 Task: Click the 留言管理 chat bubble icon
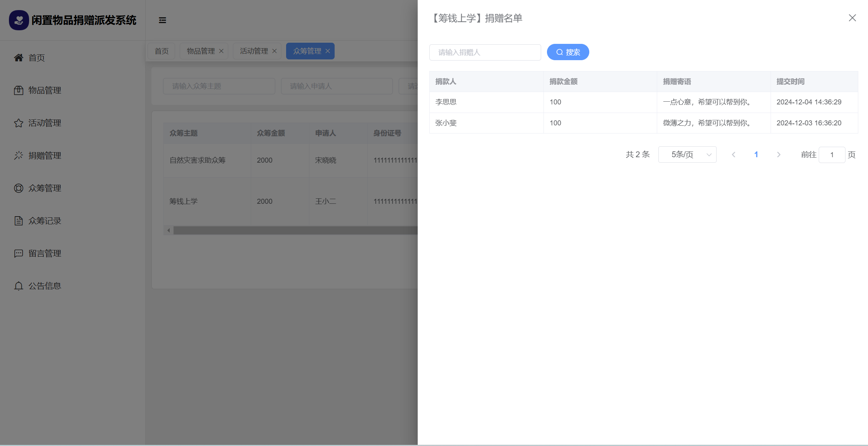(x=19, y=253)
